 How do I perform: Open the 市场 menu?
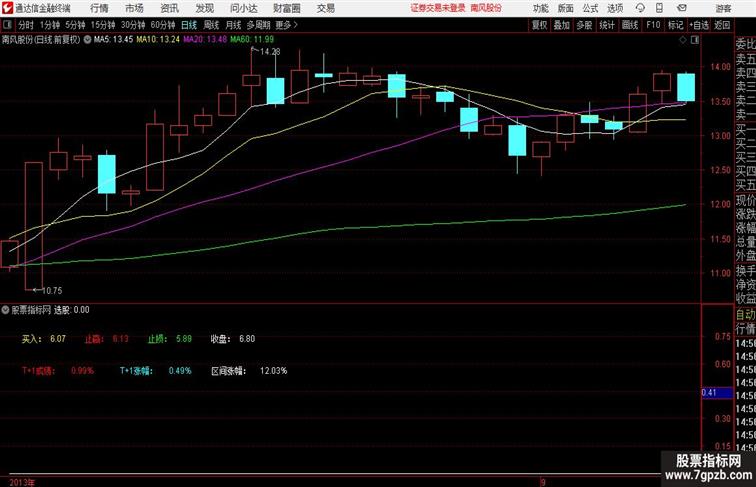(134, 8)
